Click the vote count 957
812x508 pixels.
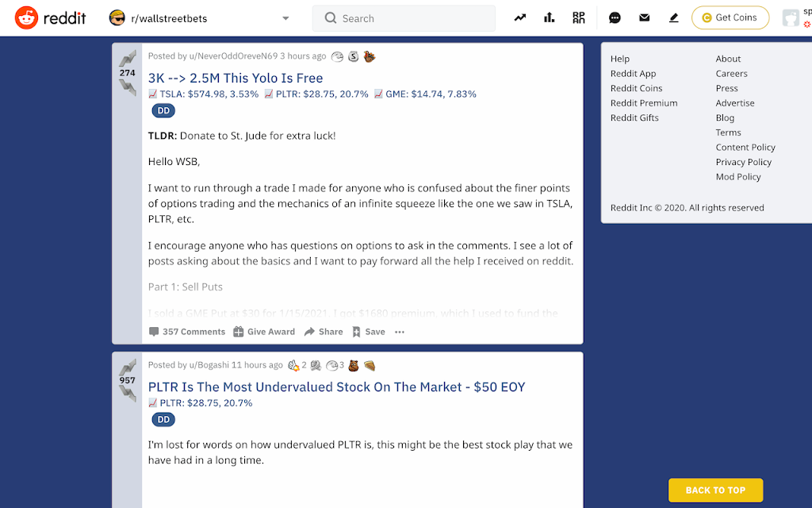click(x=128, y=380)
